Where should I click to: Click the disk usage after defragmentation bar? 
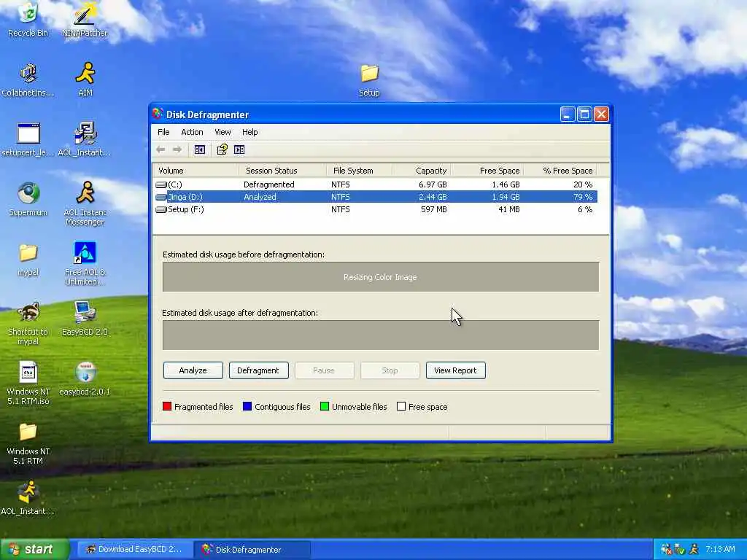(x=381, y=335)
